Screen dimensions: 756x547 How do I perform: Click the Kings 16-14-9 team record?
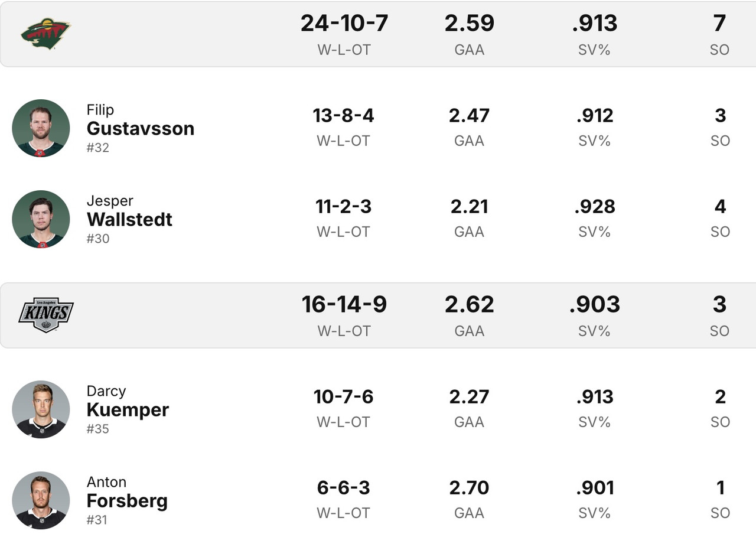coord(344,304)
